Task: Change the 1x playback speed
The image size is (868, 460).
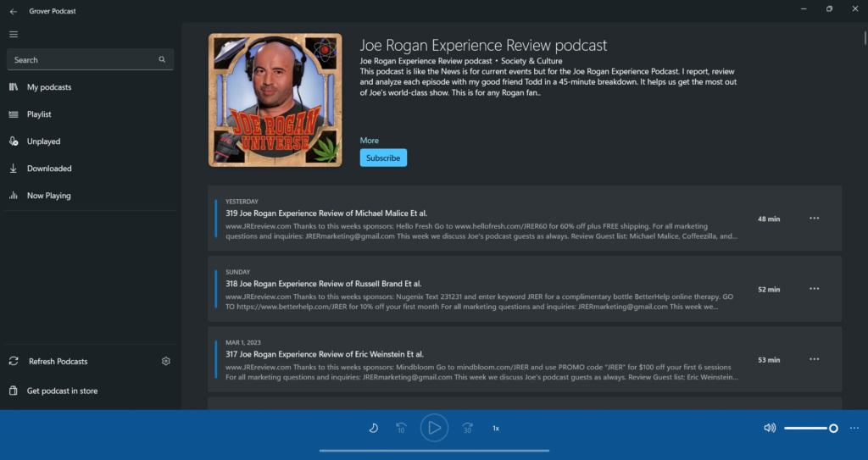Action: [x=496, y=429]
